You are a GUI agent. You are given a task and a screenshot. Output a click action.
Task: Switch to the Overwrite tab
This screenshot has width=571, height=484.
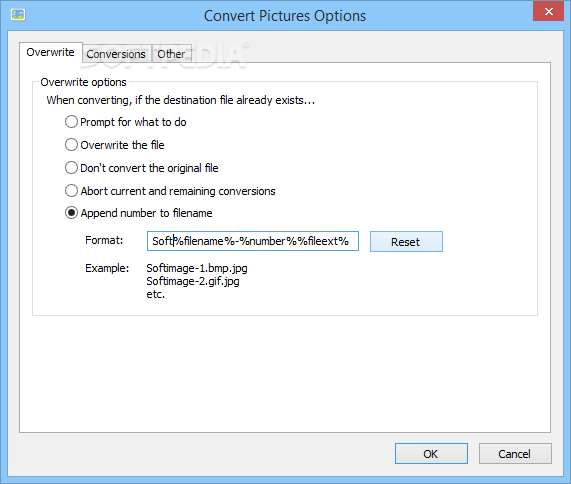[x=51, y=52]
